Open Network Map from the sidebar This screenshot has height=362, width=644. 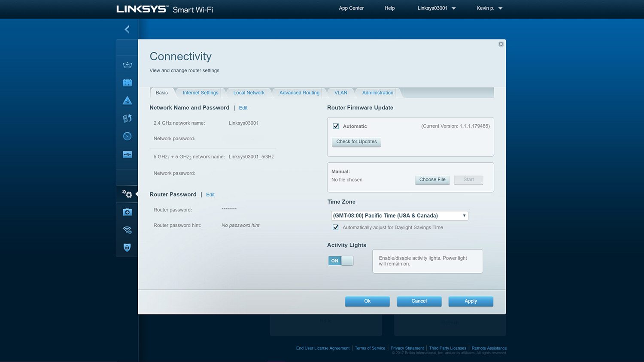coord(127,65)
